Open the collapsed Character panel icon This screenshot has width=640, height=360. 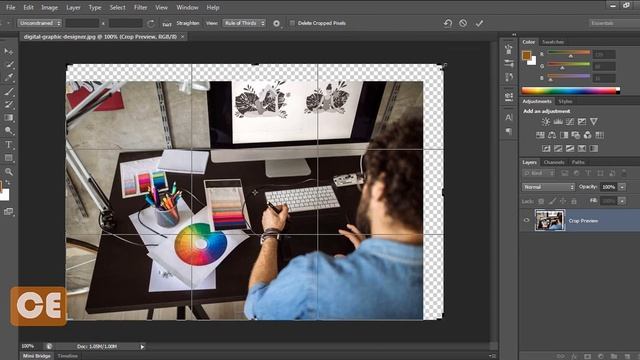[509, 118]
